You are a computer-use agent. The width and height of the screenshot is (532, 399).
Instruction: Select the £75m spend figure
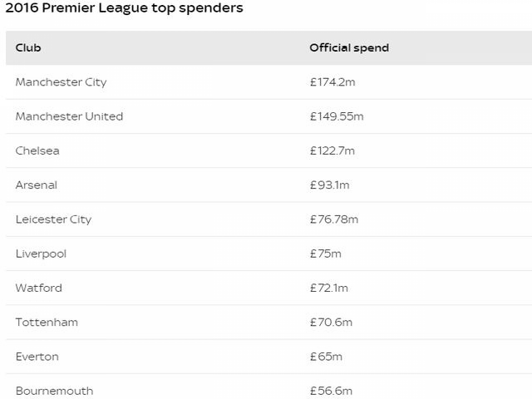[326, 254]
